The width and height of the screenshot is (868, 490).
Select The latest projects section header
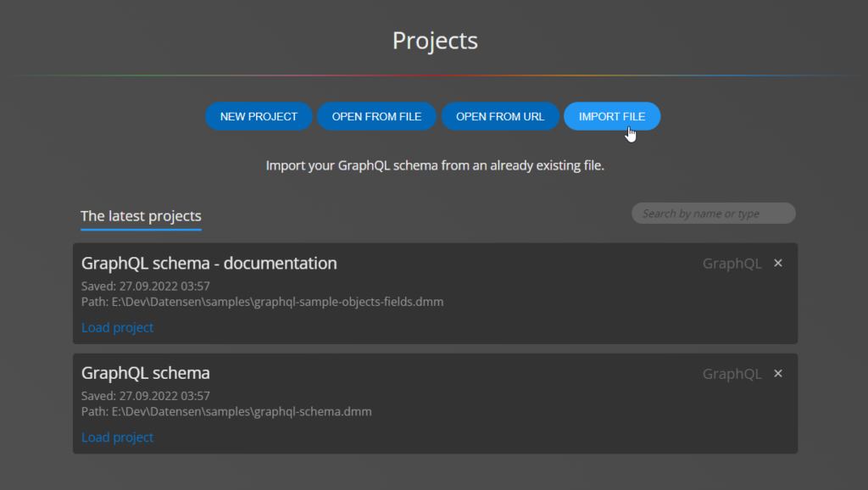(141, 215)
